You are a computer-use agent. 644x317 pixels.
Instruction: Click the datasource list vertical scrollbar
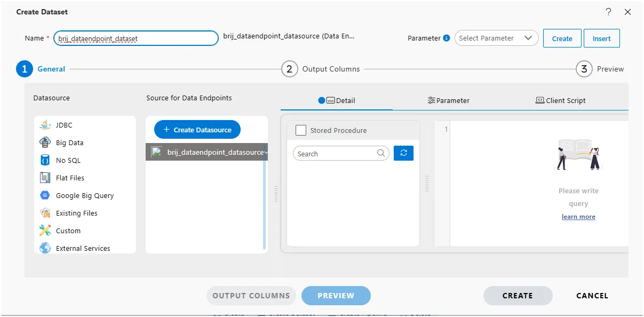tap(264, 197)
